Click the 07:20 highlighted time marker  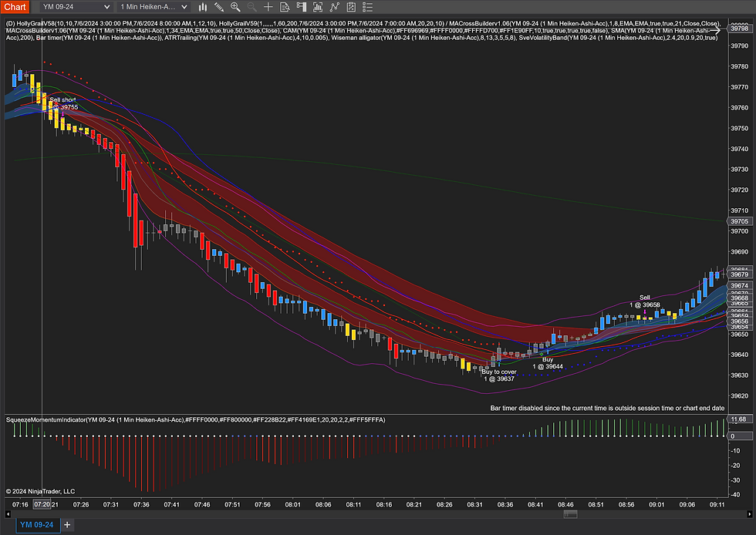(x=42, y=504)
